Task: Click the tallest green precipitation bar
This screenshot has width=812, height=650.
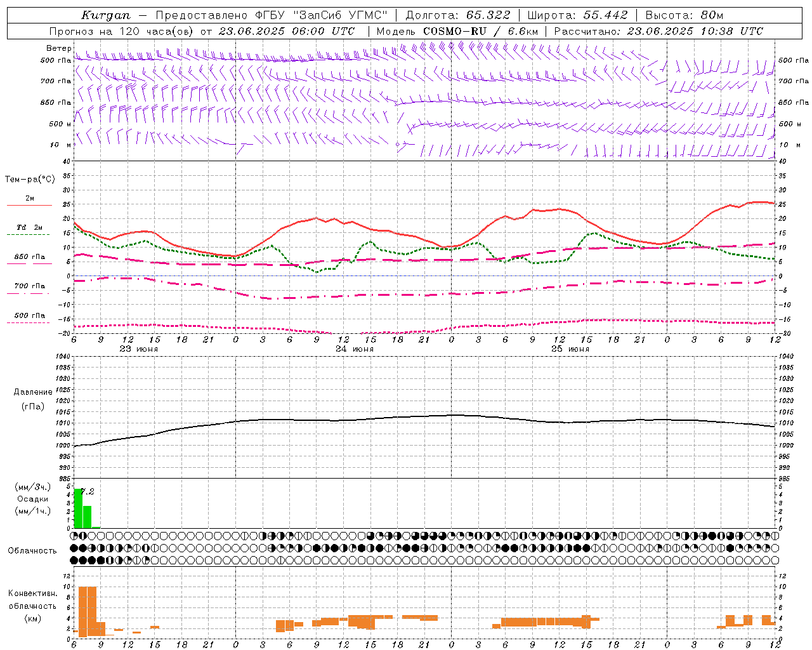Action: pos(79,508)
